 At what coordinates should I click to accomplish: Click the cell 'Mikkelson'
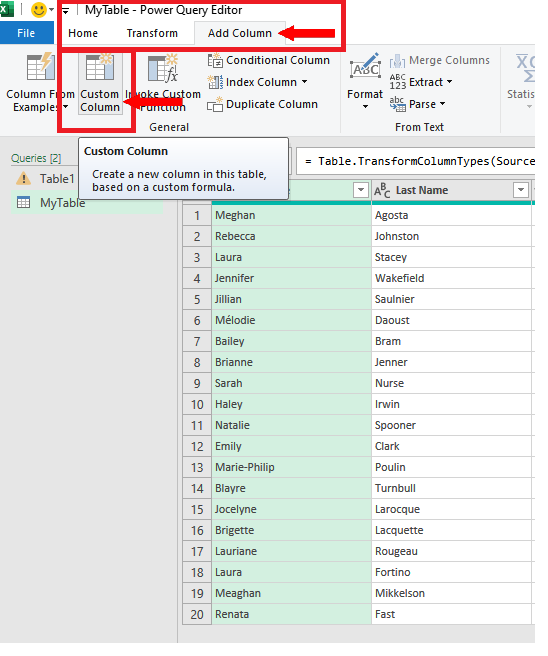(x=452, y=593)
